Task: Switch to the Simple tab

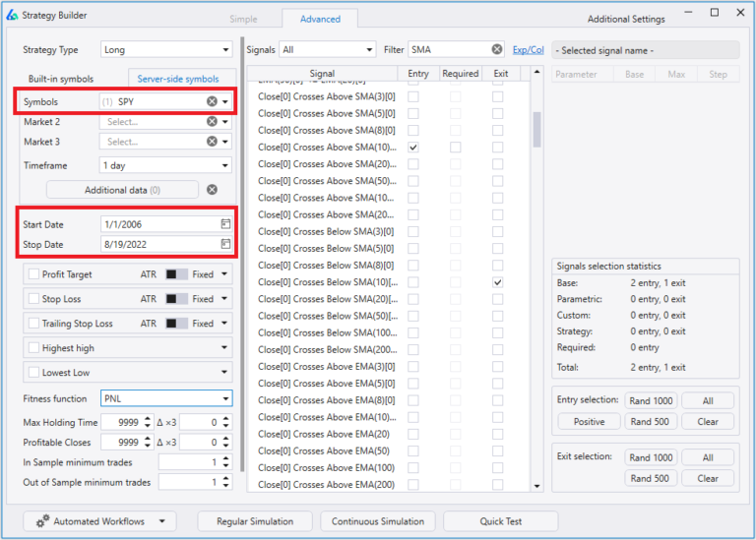Action: pos(243,19)
